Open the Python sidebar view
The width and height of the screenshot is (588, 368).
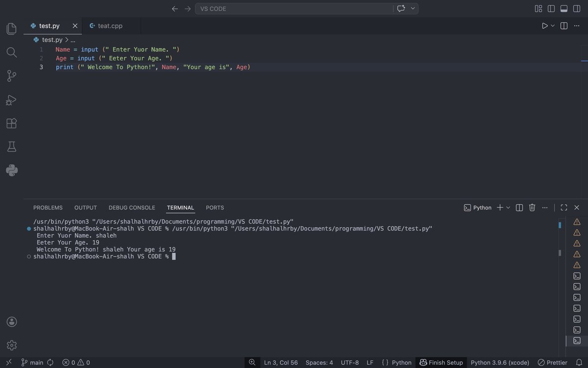12,170
